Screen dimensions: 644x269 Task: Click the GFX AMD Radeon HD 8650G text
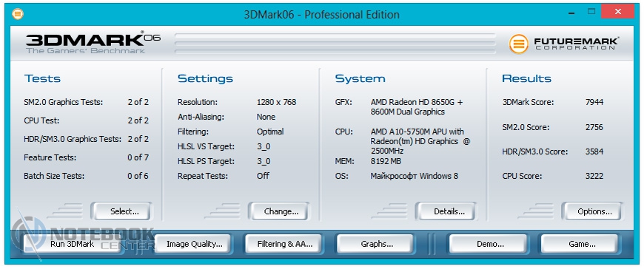tap(417, 106)
